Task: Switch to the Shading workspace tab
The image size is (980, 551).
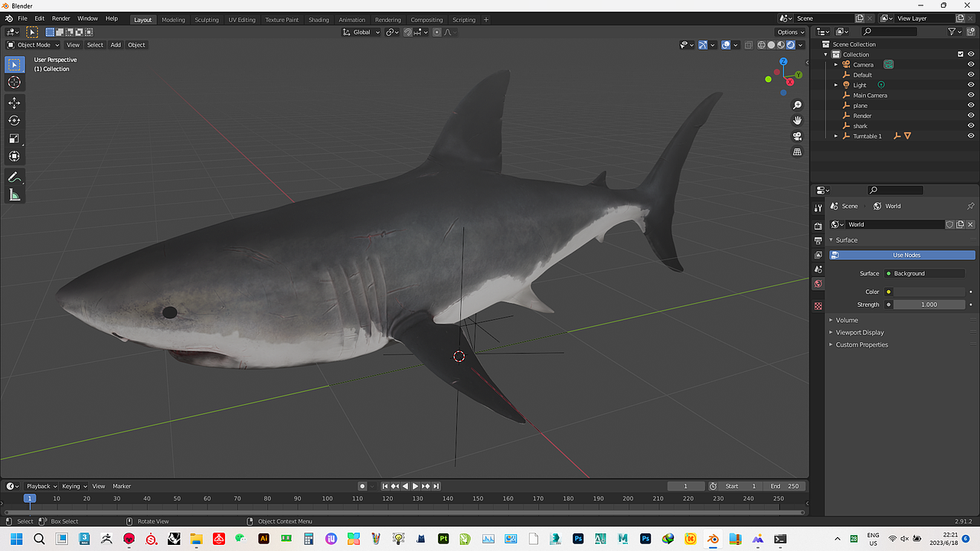Action: [318, 20]
